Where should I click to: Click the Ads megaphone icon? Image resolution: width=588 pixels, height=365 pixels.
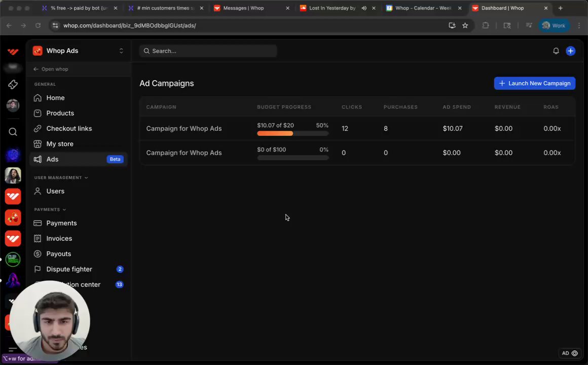click(x=38, y=159)
